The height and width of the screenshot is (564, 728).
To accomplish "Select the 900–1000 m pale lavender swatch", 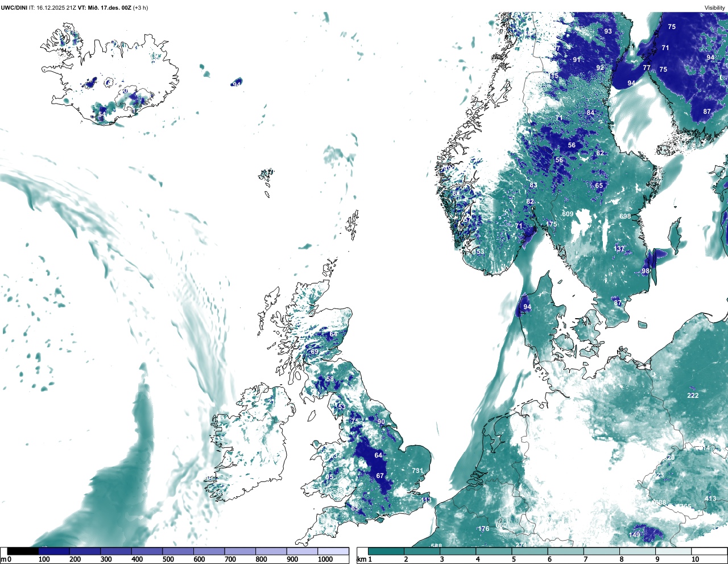I will coord(302,551).
